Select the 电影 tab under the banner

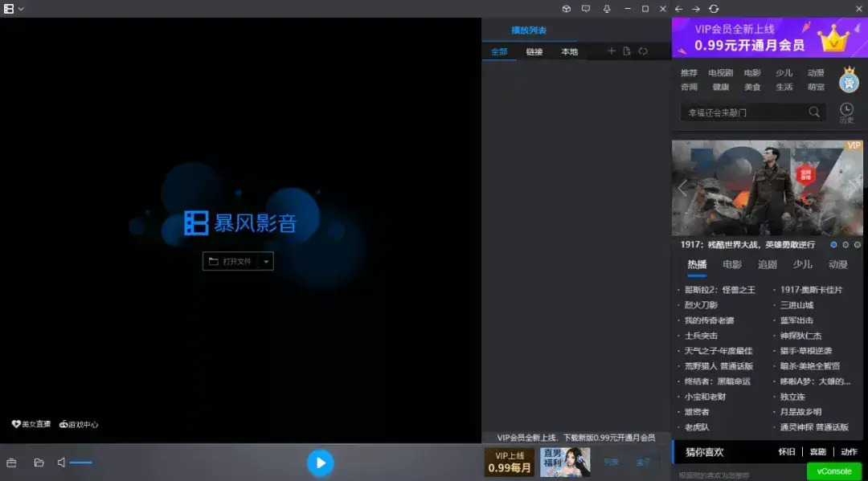732,264
